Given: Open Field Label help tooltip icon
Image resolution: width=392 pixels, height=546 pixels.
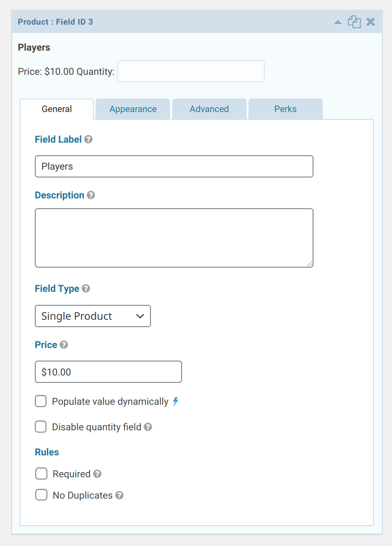Looking at the screenshot, I should coord(88,139).
